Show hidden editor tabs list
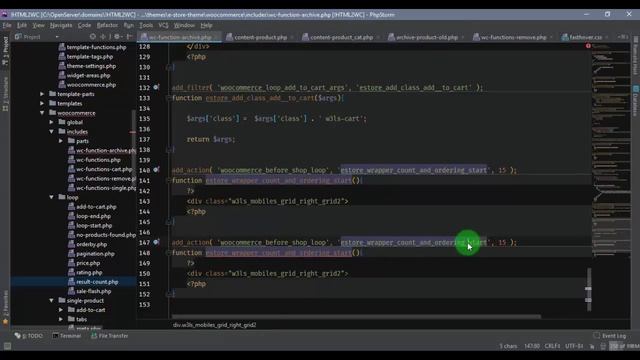Viewport: 640px width, 360px height. [x=622, y=37]
